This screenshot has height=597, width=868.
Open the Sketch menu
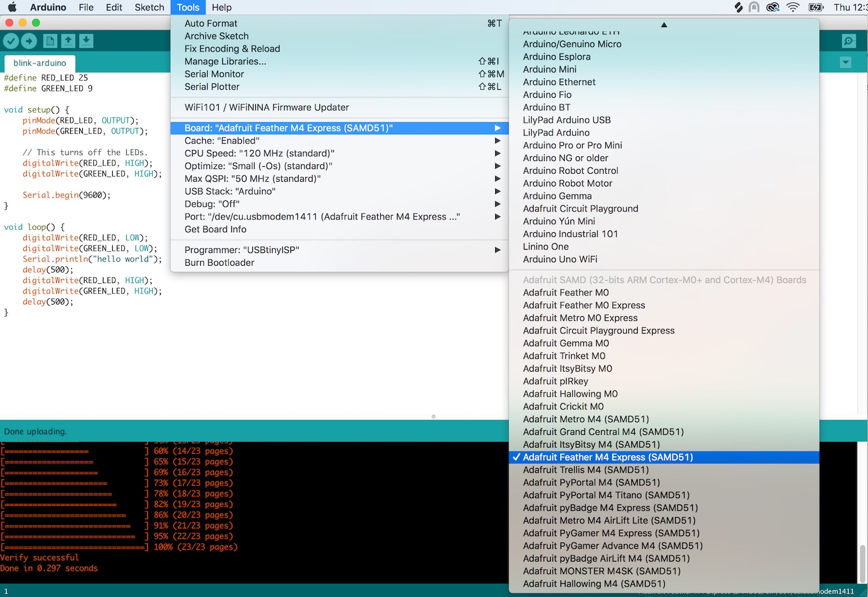149,7
